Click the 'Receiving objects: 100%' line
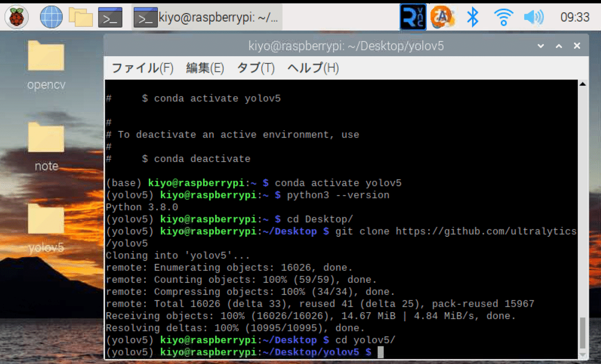 (311, 316)
